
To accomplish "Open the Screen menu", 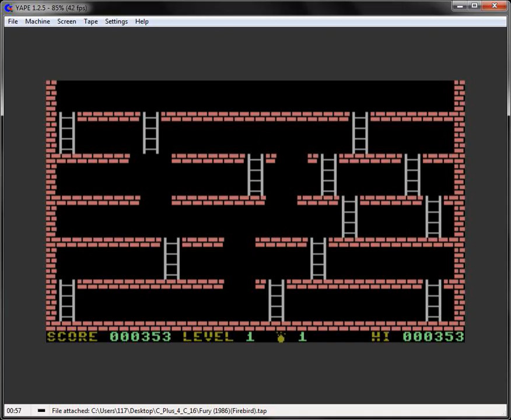I will coord(66,22).
